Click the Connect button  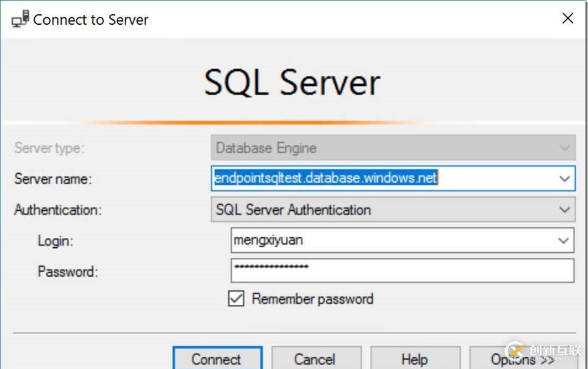pos(218,358)
